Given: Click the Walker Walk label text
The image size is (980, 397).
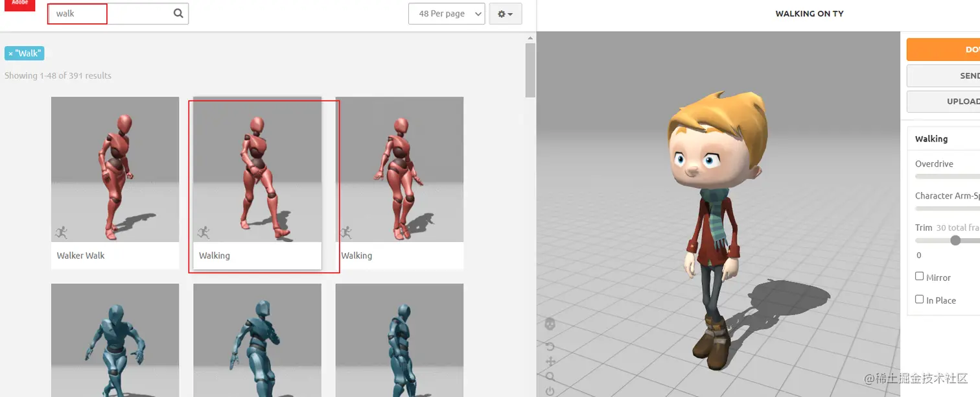Looking at the screenshot, I should pyautogui.click(x=80, y=256).
